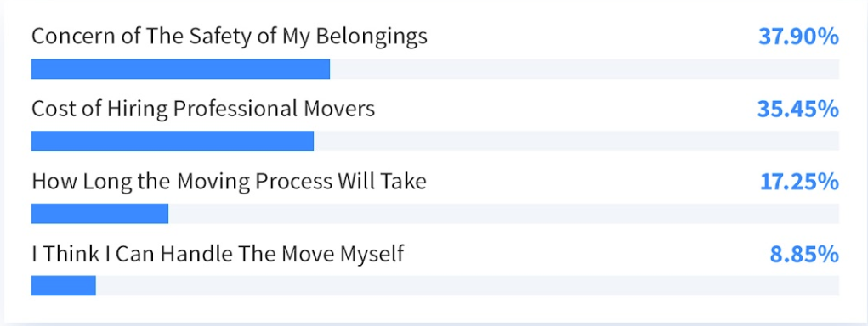
Task: Click the blue fill of the Moving Process duration bar
Action: coord(99,213)
